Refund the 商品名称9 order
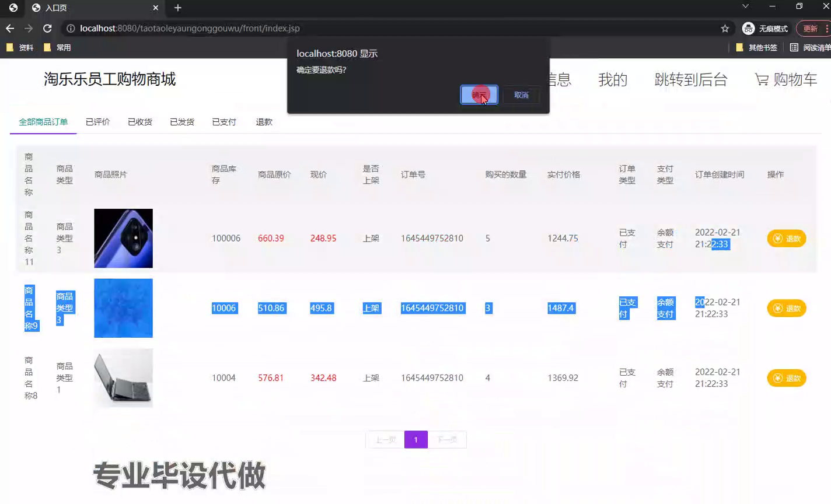 pyautogui.click(x=787, y=308)
